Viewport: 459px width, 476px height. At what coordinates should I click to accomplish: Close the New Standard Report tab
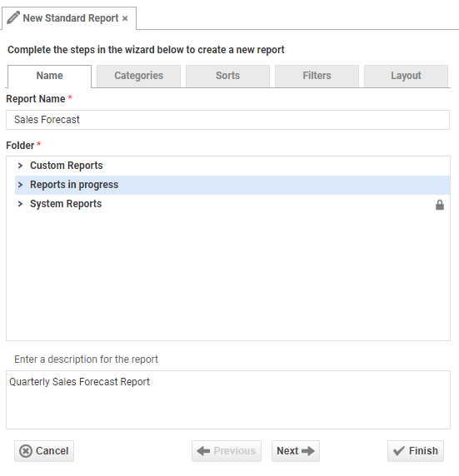[125, 18]
